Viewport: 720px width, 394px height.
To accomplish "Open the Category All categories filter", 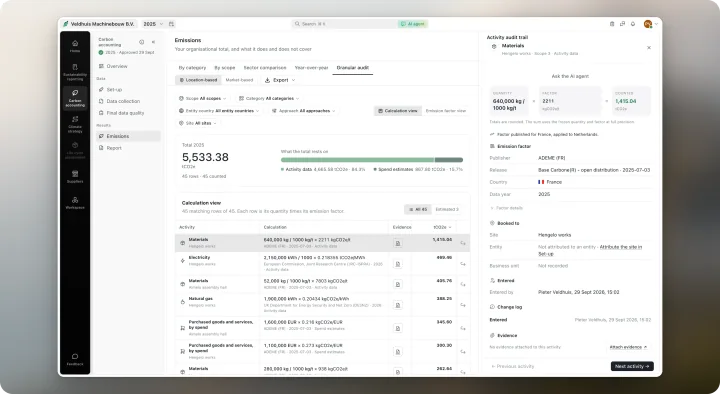I will point(269,98).
